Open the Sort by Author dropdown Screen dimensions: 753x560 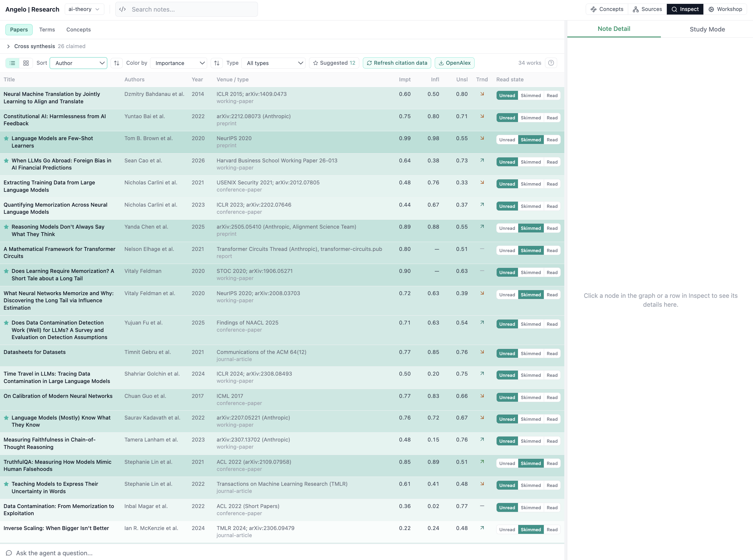point(78,63)
